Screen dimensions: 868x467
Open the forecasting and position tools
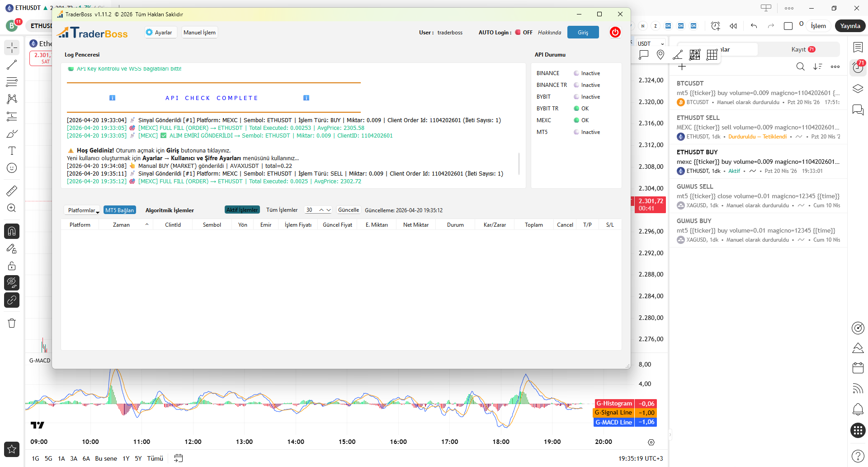[12, 116]
